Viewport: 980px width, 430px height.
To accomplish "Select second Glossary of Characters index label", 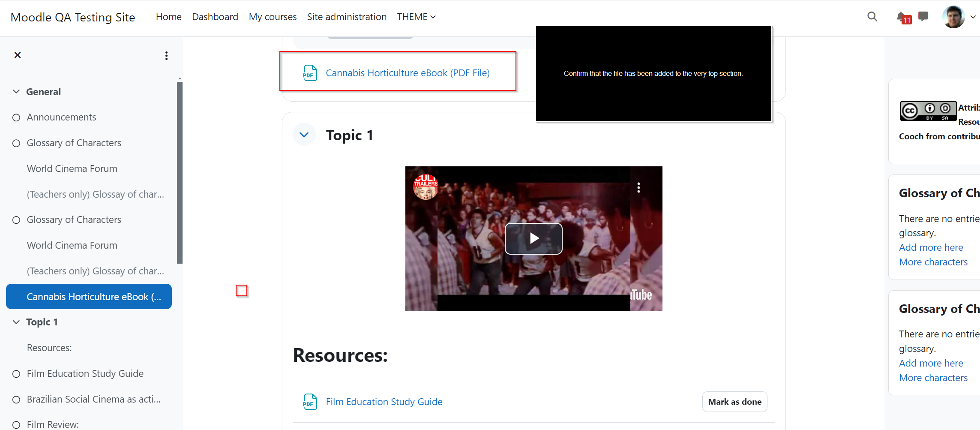I will pyautogui.click(x=74, y=220).
